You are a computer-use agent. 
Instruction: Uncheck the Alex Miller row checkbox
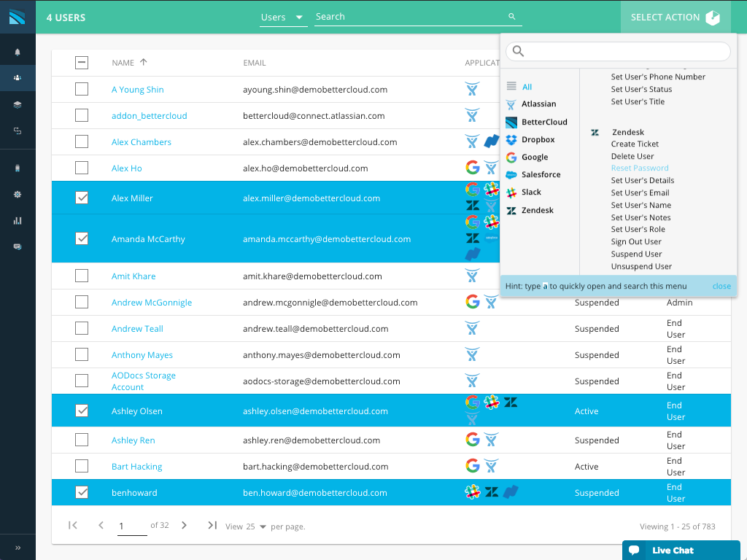click(82, 198)
